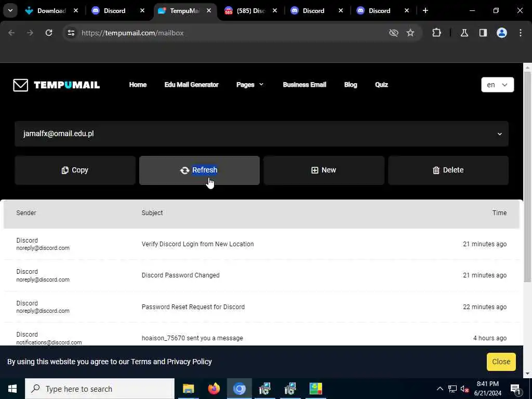Open Chrome Labs flask icon

[x=464, y=33]
